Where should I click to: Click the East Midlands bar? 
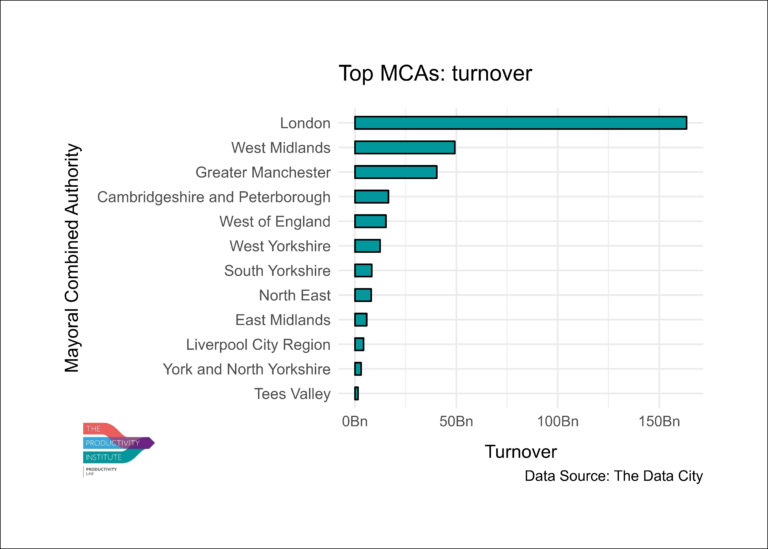(361, 320)
